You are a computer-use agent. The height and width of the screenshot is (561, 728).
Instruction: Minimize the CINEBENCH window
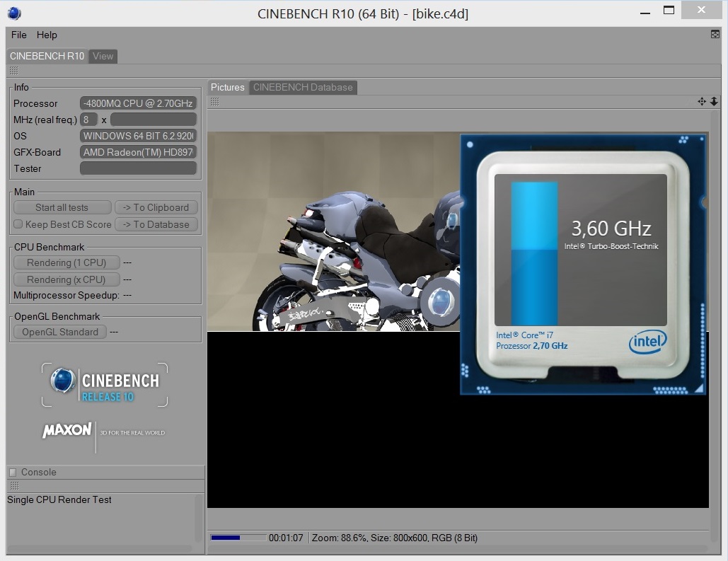[645, 12]
